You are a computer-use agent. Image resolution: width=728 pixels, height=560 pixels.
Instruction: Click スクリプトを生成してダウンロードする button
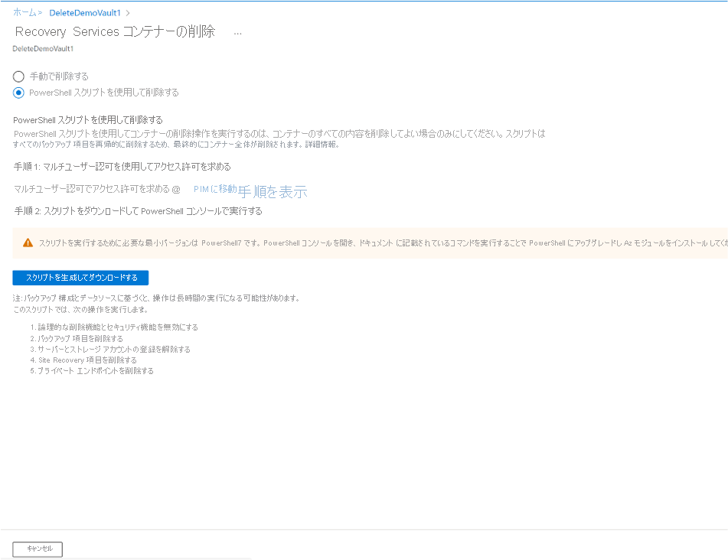[80, 277]
